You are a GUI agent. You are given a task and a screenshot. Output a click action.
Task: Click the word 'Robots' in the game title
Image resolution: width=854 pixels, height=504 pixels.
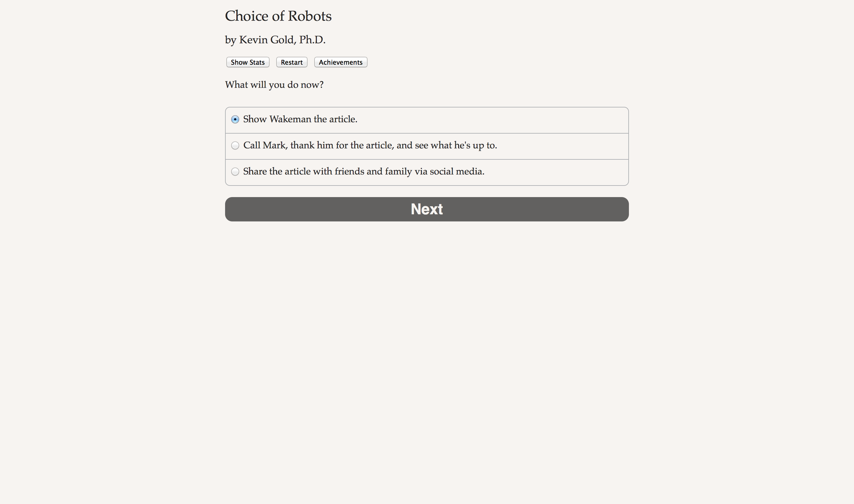coord(309,16)
